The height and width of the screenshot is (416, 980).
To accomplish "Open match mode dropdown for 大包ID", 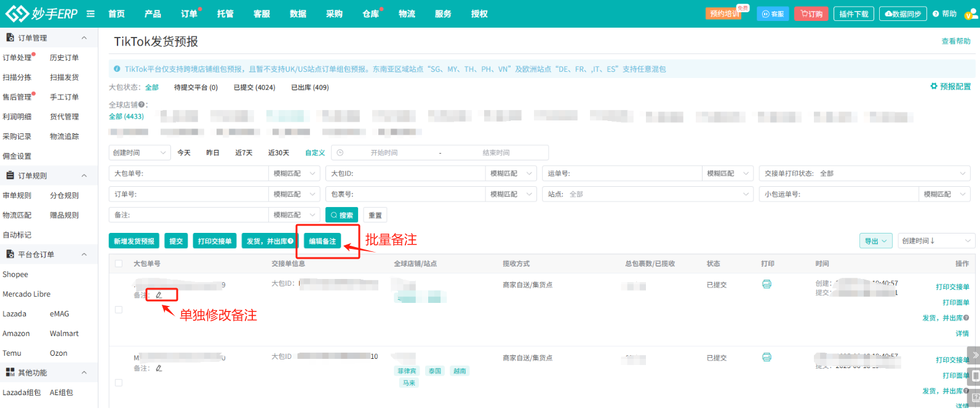I will pos(511,173).
